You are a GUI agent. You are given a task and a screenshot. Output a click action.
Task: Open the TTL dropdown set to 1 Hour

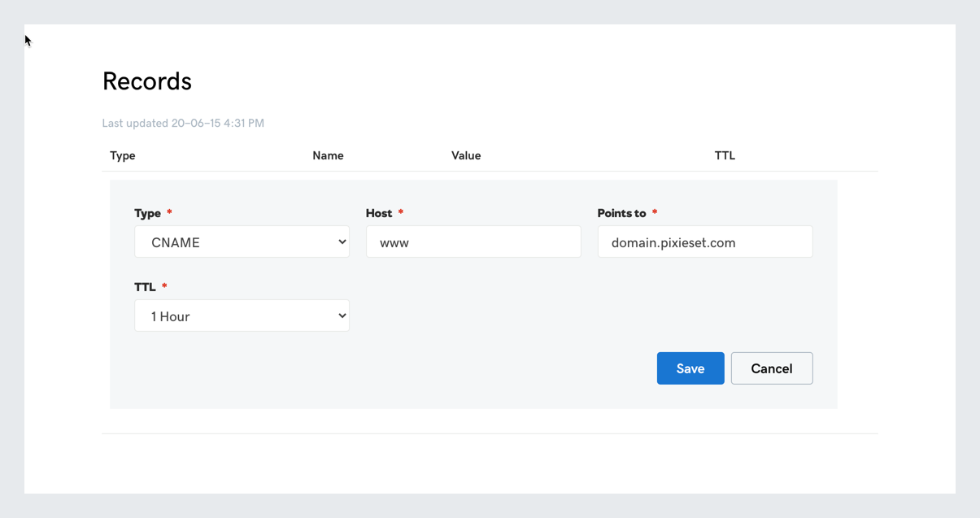pyautogui.click(x=241, y=316)
